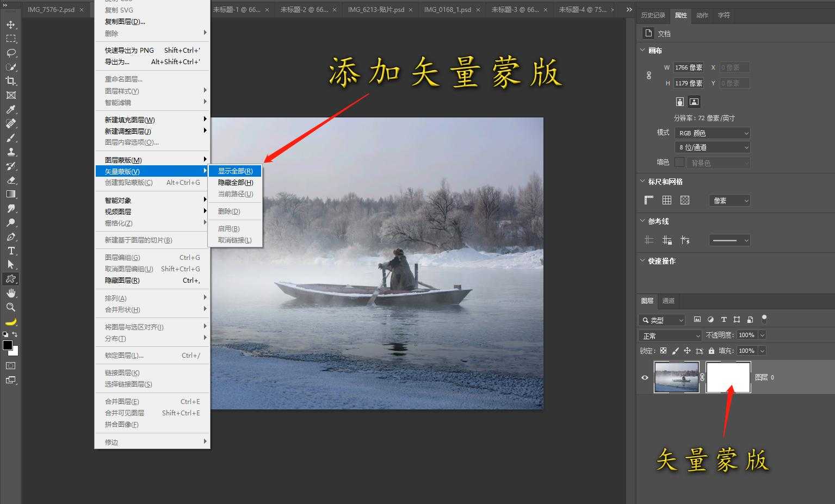Lock all layer attributes

(x=712, y=351)
